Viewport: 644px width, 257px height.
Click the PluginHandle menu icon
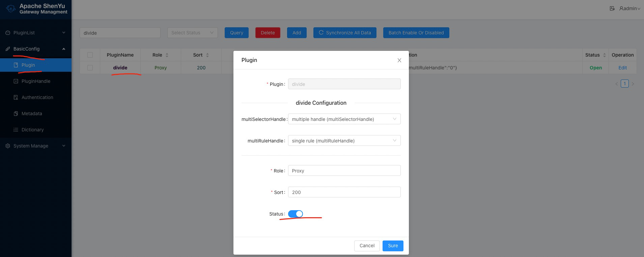pyautogui.click(x=16, y=81)
